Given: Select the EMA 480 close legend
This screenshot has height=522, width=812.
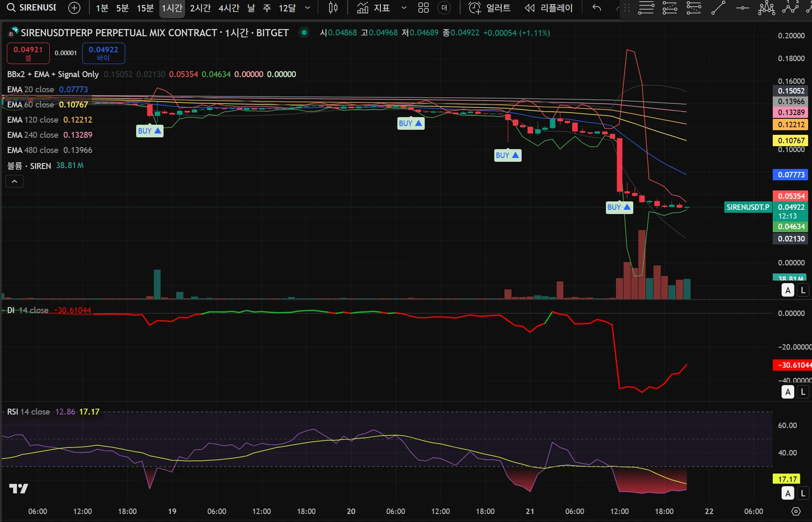Looking at the screenshot, I should [32, 150].
